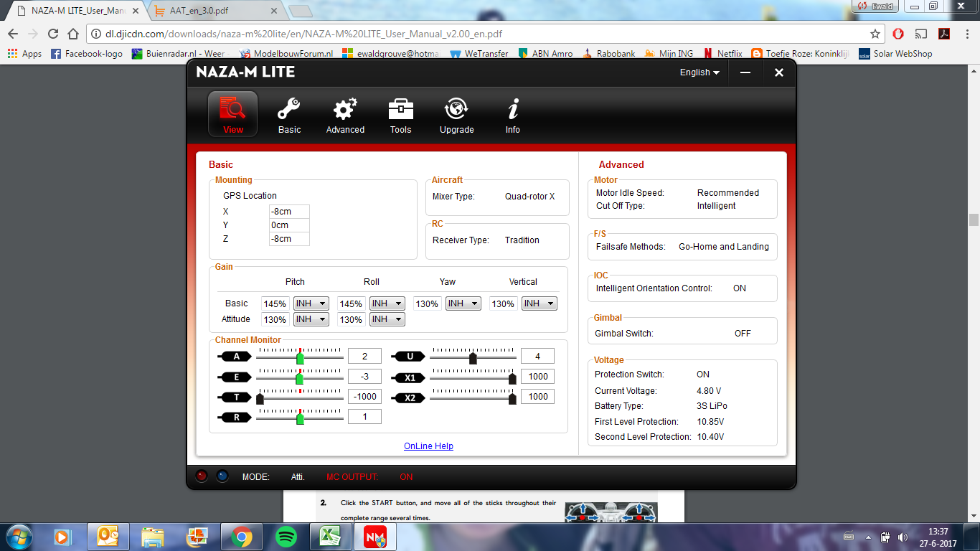This screenshot has width=980, height=551.
Task: Click OnLine Help link
Action: pos(428,446)
